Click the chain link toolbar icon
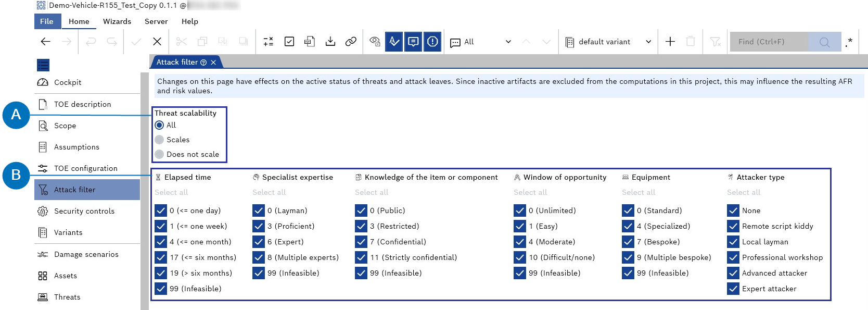The width and height of the screenshot is (868, 310). (x=351, y=42)
